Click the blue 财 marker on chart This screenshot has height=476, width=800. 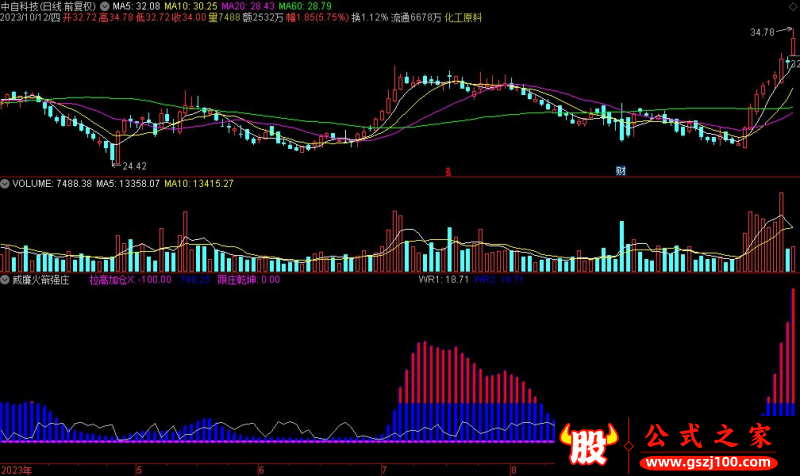[620, 171]
